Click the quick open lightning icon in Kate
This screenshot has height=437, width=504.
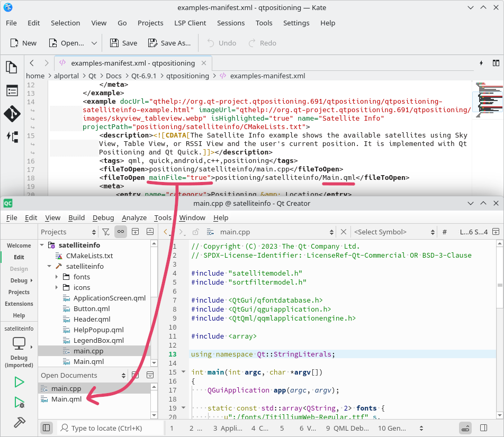pyautogui.click(x=481, y=63)
